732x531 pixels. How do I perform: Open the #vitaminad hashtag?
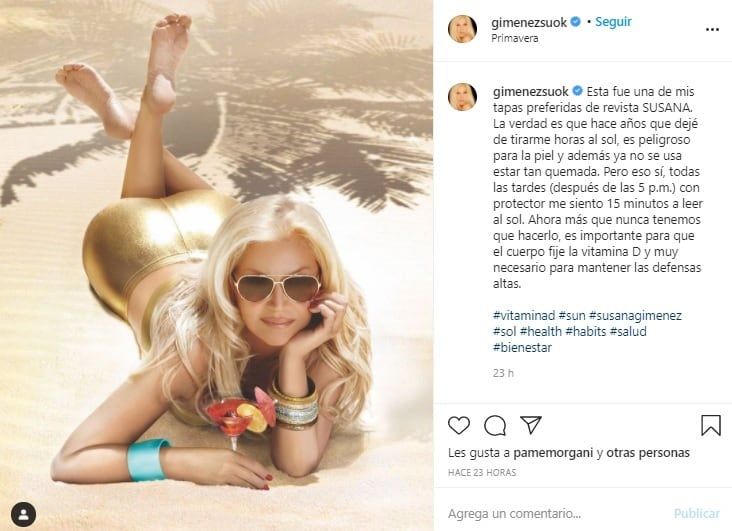click(524, 316)
